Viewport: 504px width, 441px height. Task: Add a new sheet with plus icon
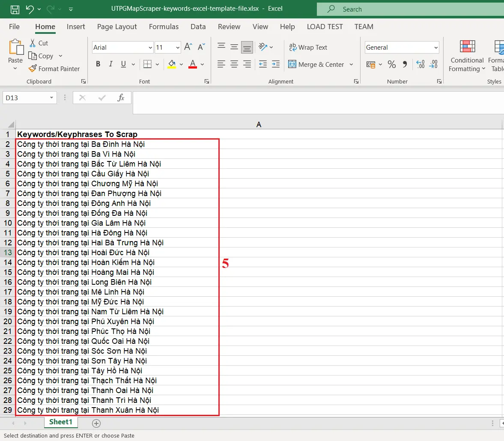pos(96,423)
